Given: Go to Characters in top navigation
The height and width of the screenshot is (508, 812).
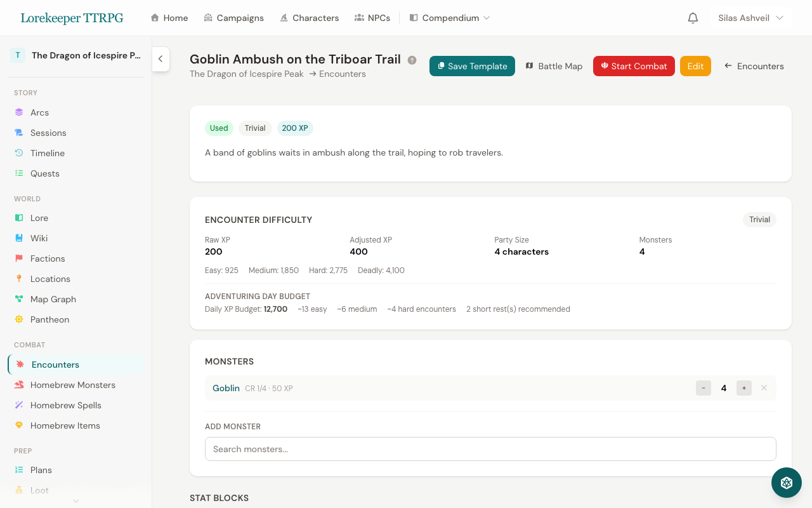Looking at the screenshot, I should click(x=309, y=18).
